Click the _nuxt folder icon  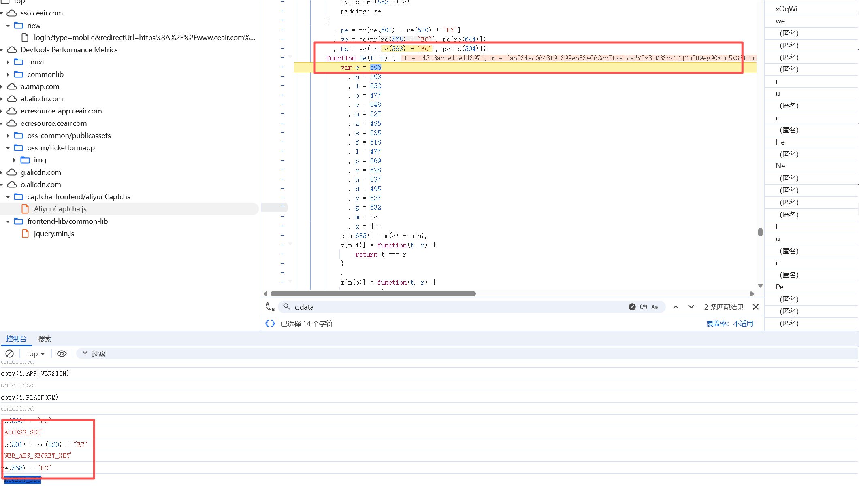[x=19, y=62]
